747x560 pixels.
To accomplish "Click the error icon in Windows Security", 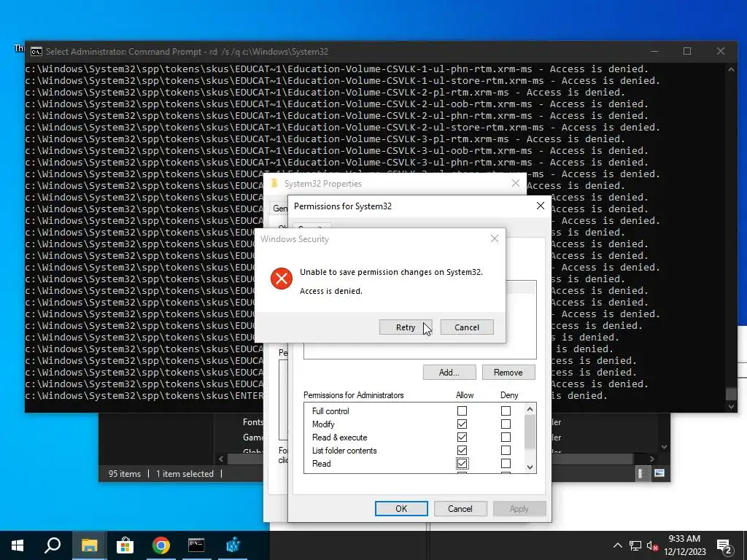I will coord(281,279).
